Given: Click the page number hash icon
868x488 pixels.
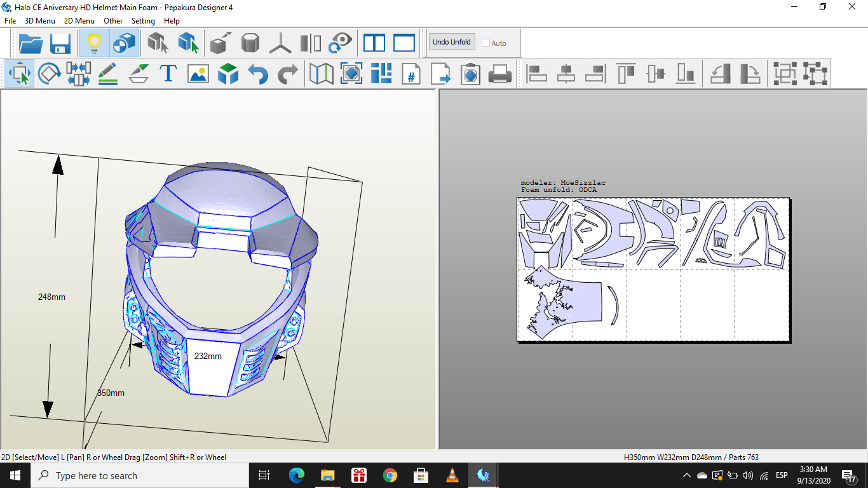Looking at the screenshot, I should [411, 74].
